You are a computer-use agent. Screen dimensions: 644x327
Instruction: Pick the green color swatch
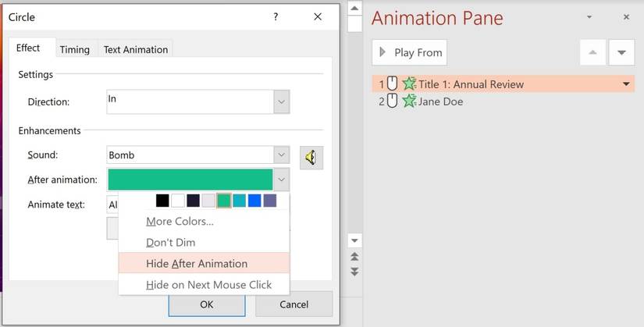click(224, 201)
